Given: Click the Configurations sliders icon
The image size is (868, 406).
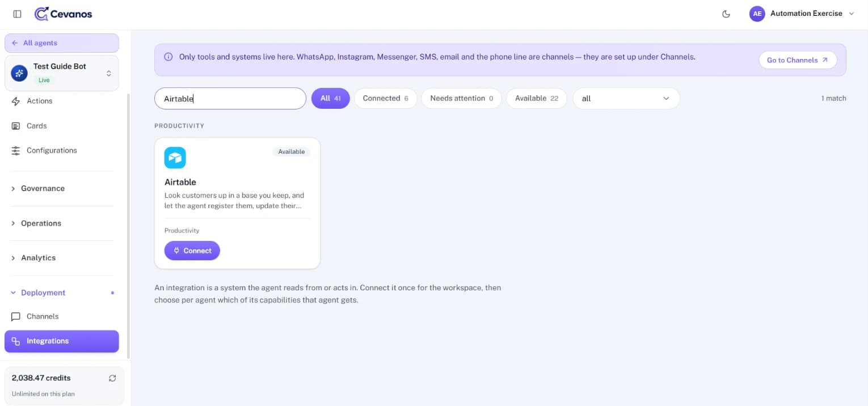Looking at the screenshot, I should tap(16, 150).
